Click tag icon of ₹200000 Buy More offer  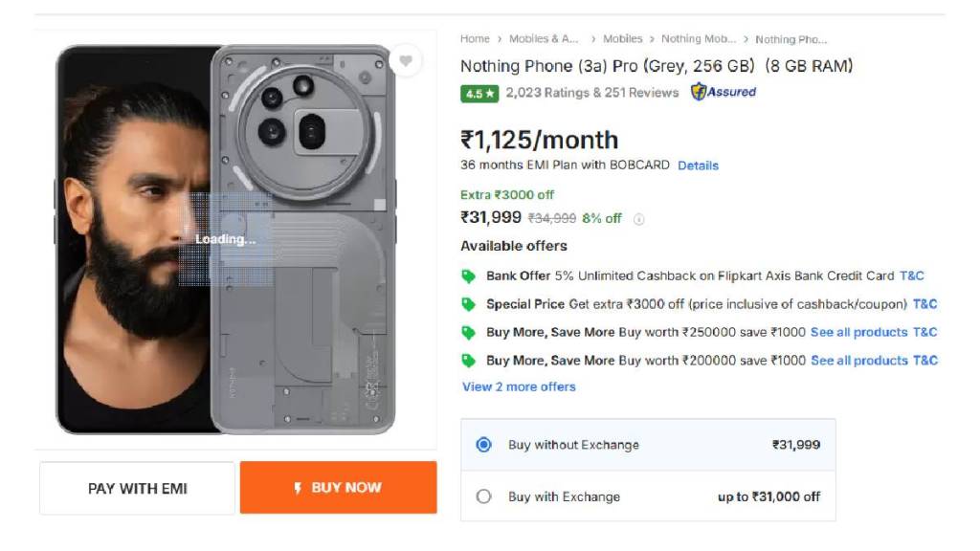[468, 361]
